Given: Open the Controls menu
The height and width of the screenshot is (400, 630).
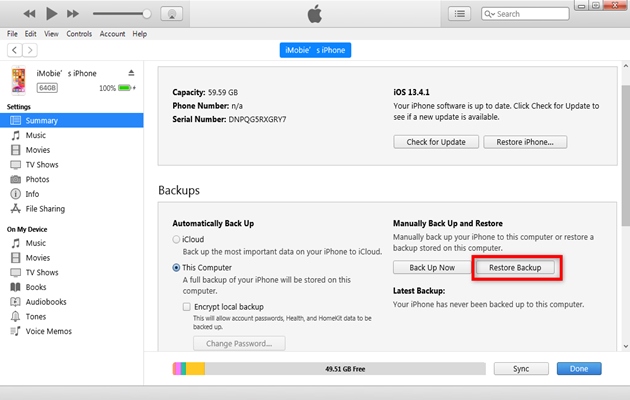Looking at the screenshot, I should click(79, 34).
